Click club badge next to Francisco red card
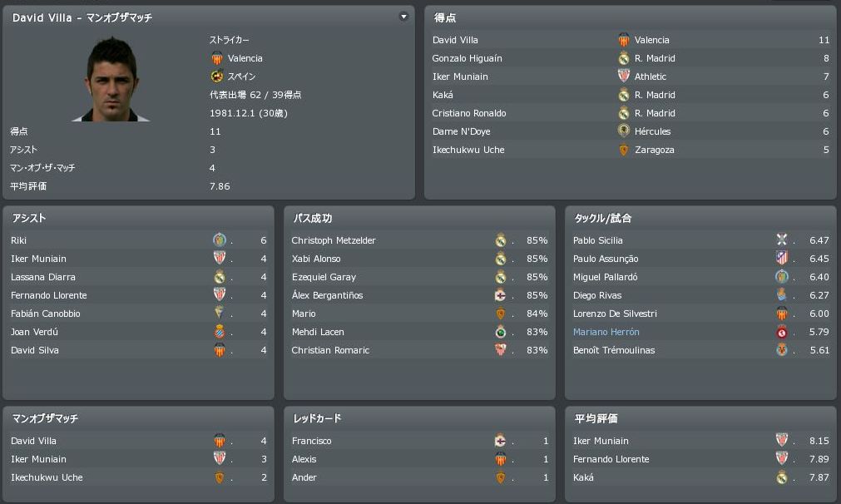This screenshot has width=841, height=504. 500,441
